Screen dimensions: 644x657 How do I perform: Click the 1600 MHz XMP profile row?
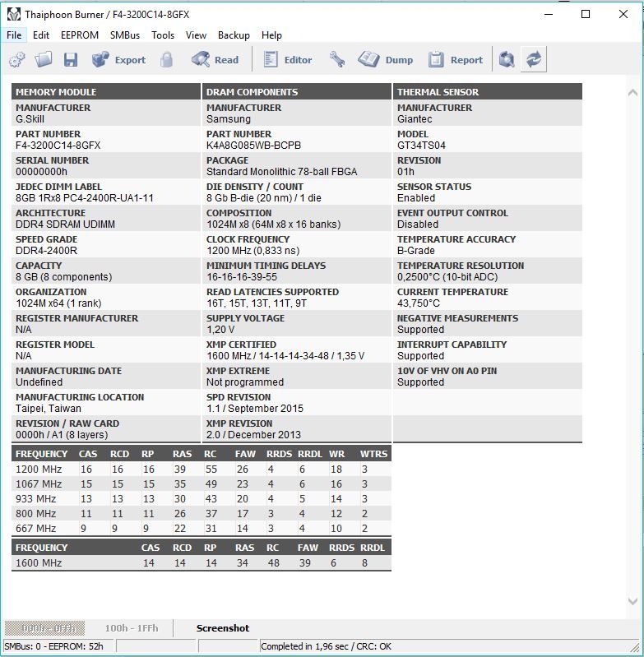202,562
